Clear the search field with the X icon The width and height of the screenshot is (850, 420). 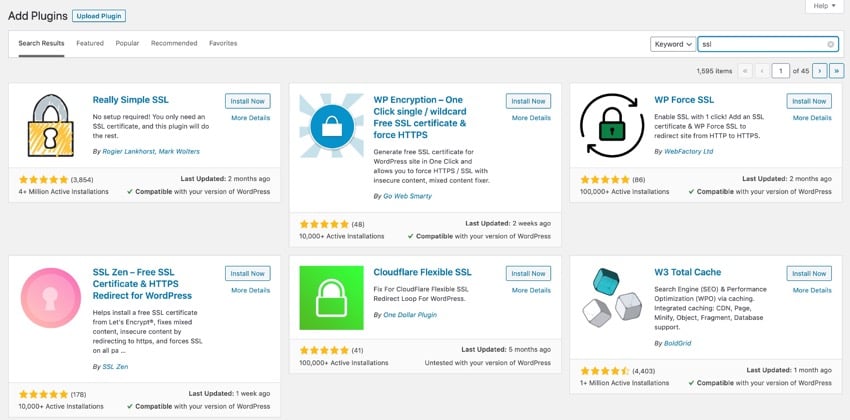(831, 44)
